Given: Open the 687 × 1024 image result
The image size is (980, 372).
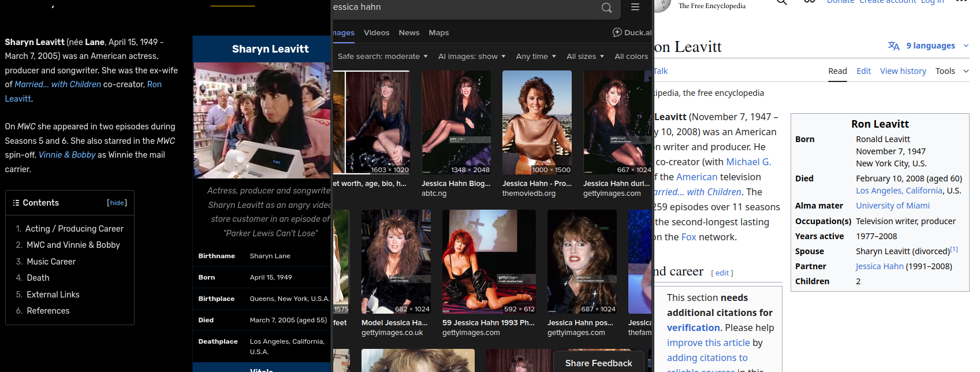Looking at the screenshot, I should [x=582, y=262].
